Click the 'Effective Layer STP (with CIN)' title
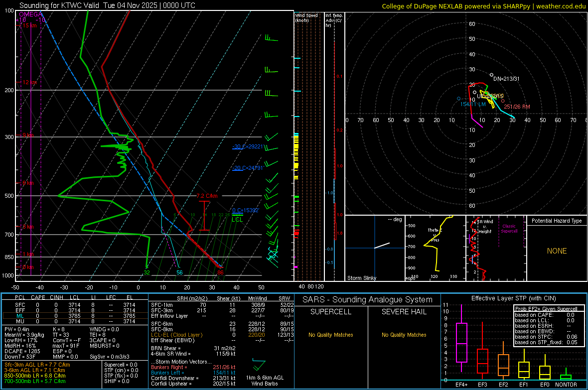This screenshot has height=390, width=588. tap(513, 298)
